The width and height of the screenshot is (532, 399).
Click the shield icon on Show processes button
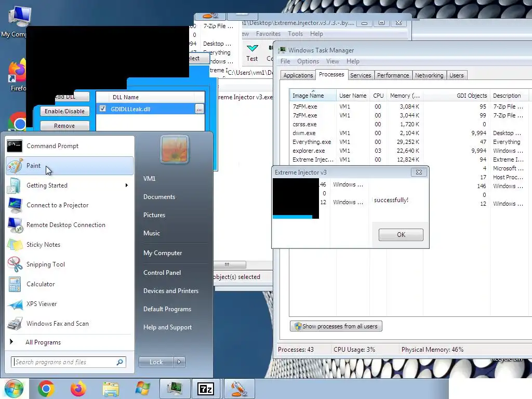click(298, 326)
